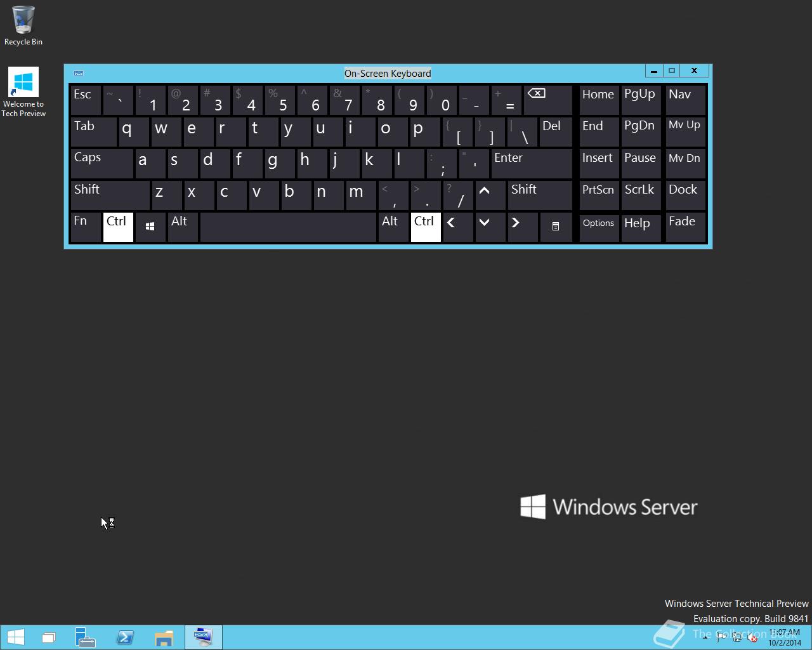Image resolution: width=812 pixels, height=650 pixels.
Task: Click the Backspace key icon
Action: pyautogui.click(x=548, y=100)
